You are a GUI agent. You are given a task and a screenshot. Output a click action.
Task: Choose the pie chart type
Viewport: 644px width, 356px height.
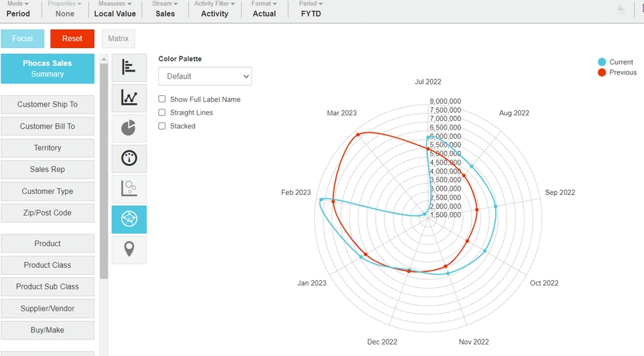point(129,128)
